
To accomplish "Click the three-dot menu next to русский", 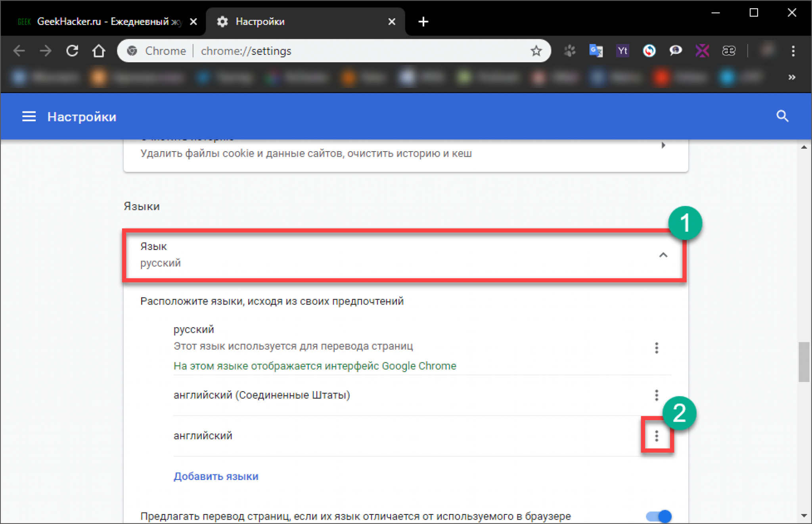I will click(x=656, y=347).
